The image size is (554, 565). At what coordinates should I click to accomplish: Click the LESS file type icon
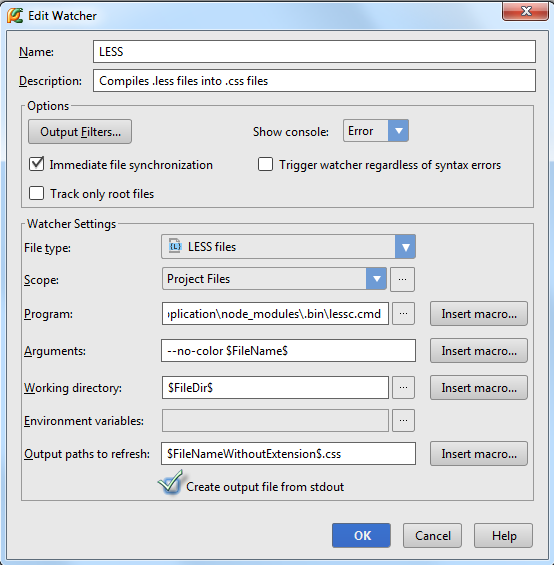pyautogui.click(x=175, y=246)
